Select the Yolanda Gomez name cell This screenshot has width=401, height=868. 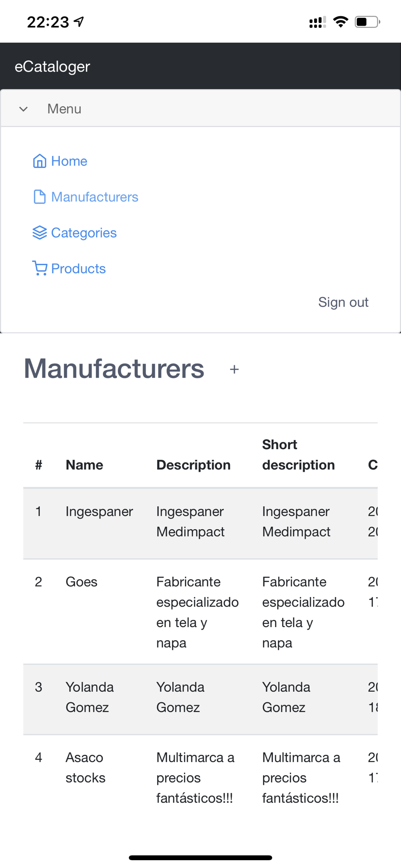pyautogui.click(x=89, y=697)
